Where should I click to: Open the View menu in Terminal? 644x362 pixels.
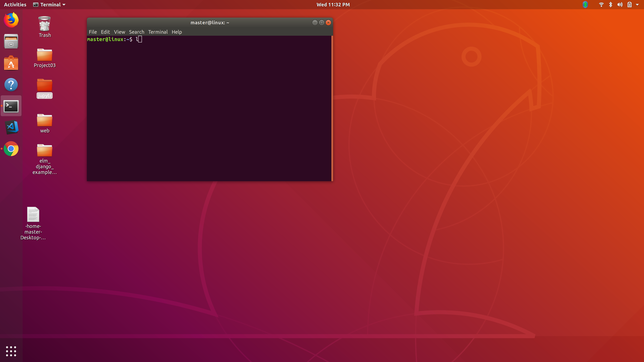[x=120, y=32]
